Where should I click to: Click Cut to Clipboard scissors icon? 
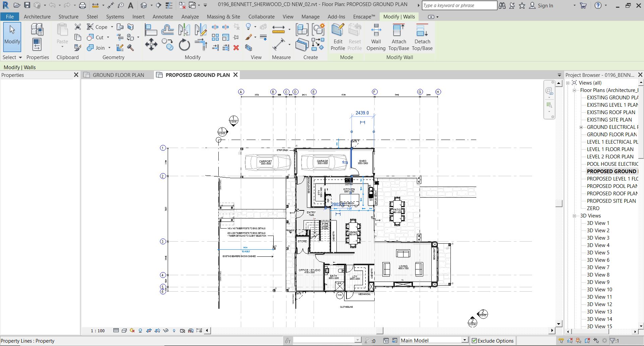(x=78, y=27)
